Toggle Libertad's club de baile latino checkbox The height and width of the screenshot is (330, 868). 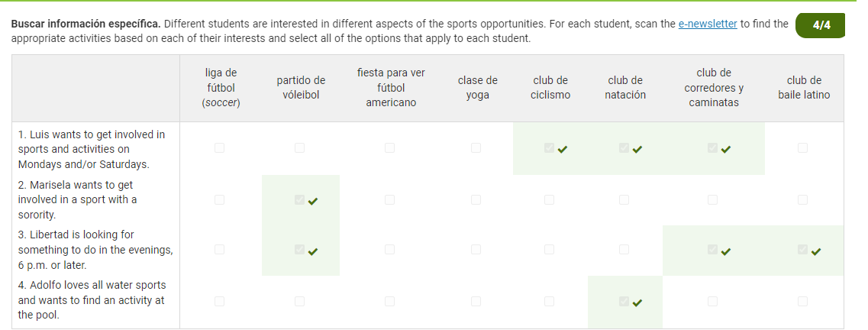tap(802, 250)
